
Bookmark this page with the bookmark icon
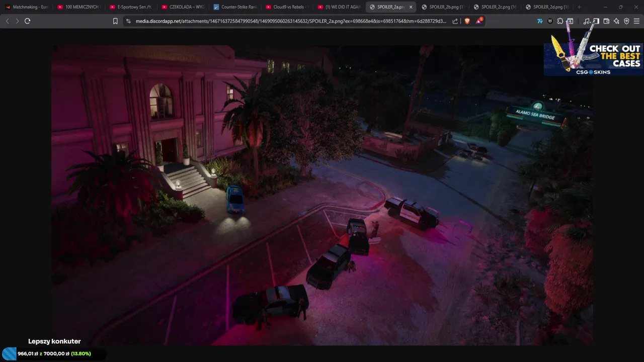[115, 21]
